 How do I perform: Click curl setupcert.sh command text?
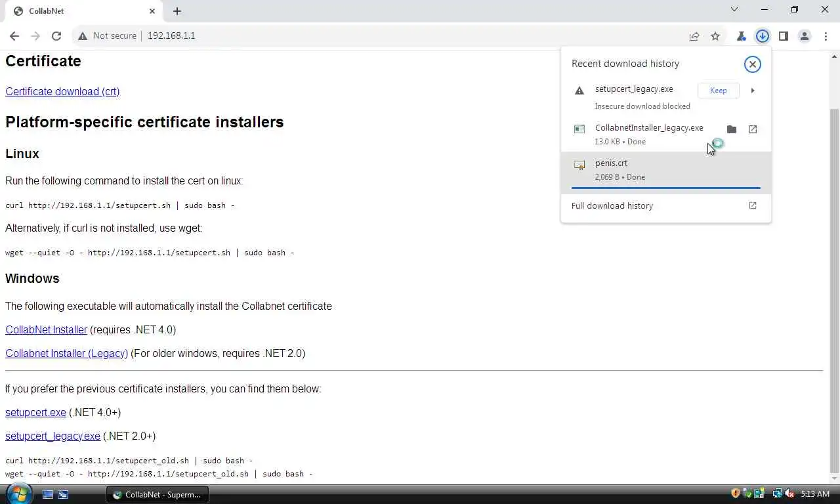click(120, 205)
